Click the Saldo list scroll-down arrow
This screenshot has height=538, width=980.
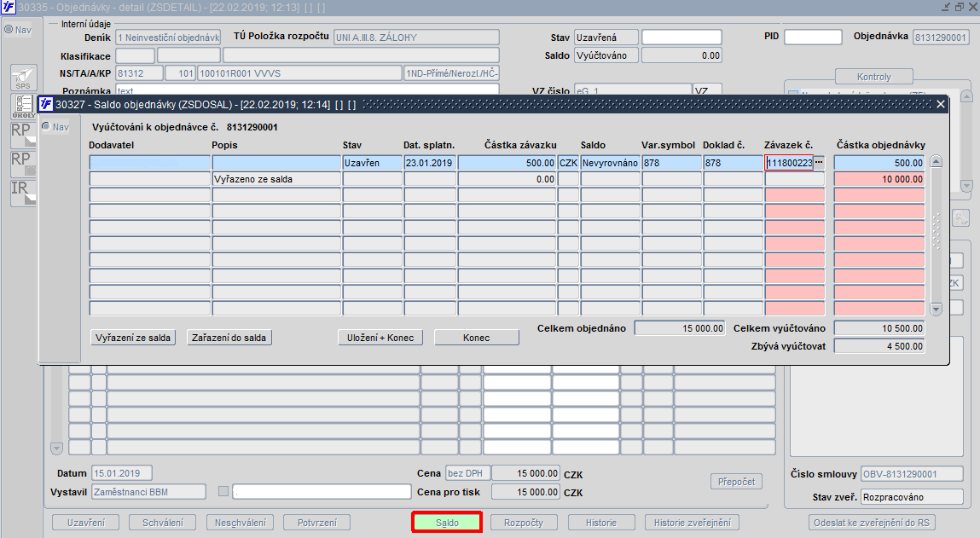[937, 309]
